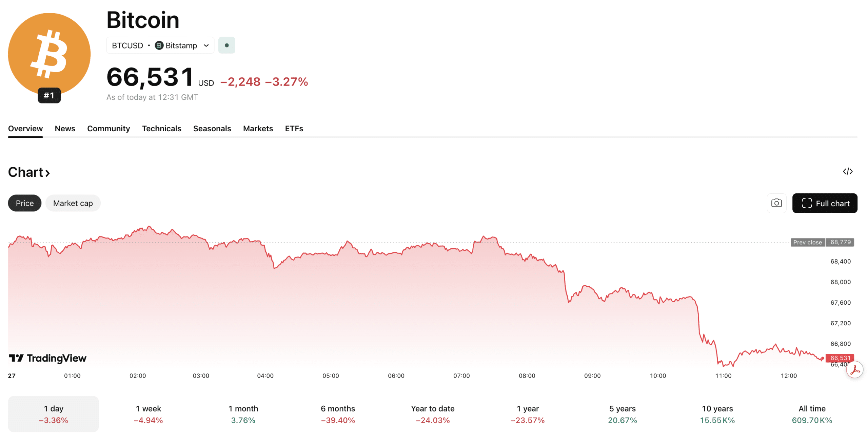
Task: Select the 1 day range
Action: [53, 414]
